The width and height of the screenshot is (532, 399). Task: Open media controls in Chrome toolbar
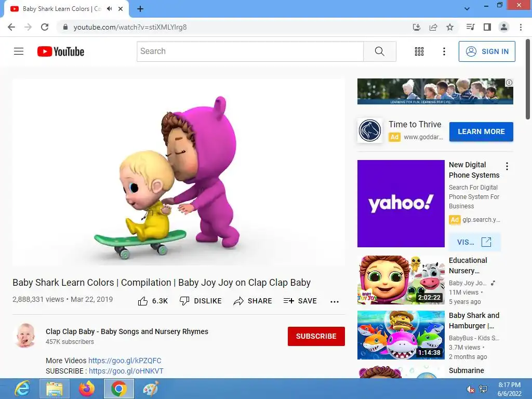tap(470, 27)
